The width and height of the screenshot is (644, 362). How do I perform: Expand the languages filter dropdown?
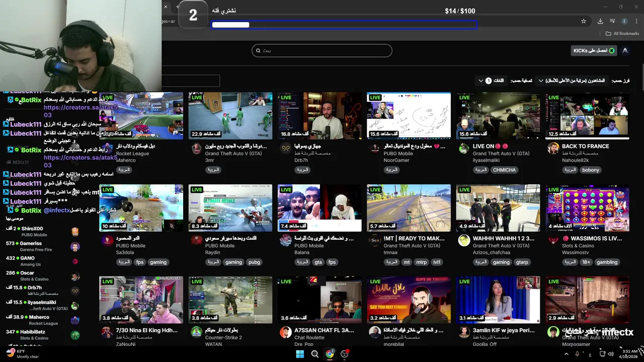click(x=491, y=80)
